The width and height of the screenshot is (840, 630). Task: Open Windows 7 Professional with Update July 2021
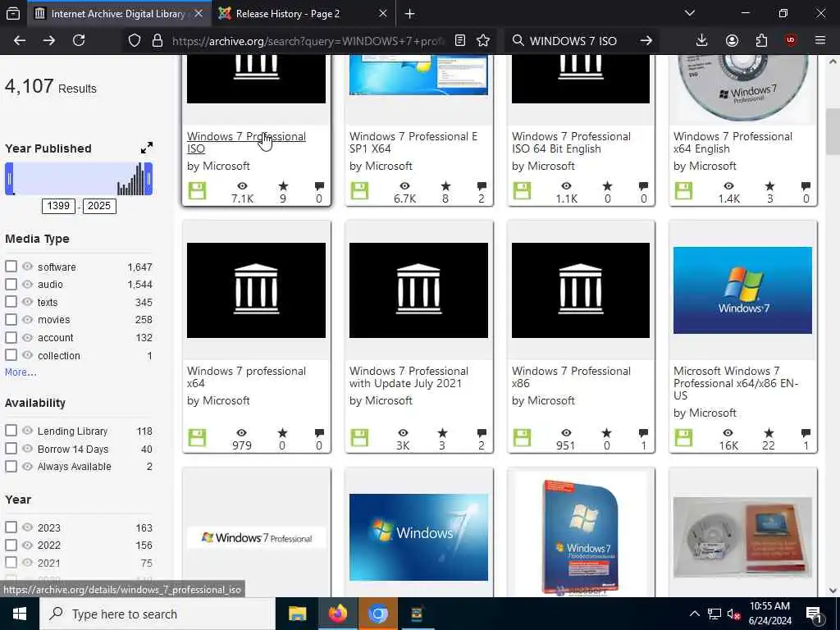[409, 377]
